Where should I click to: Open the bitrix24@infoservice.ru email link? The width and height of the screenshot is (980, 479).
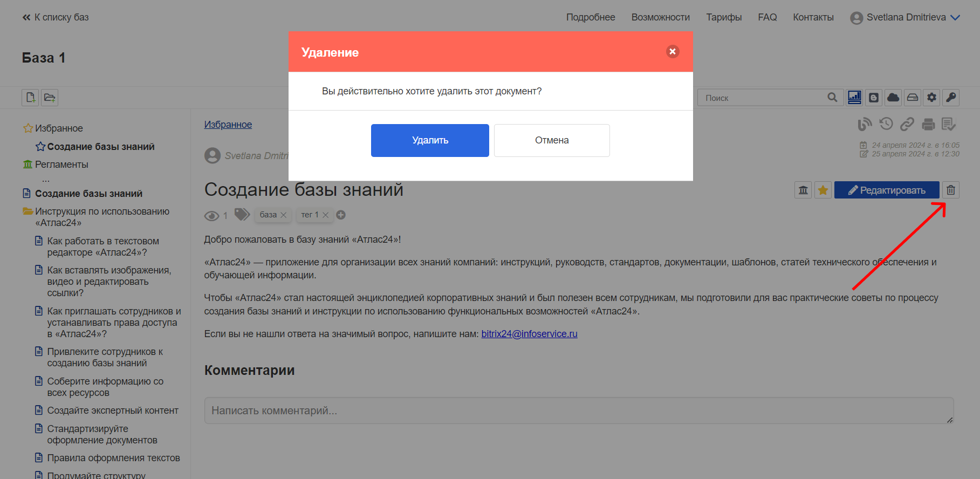529,334
